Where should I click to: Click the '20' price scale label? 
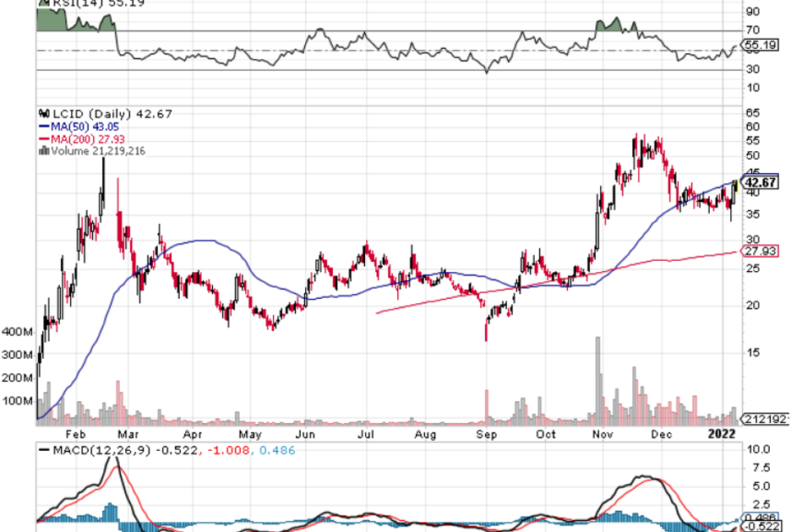(753, 306)
